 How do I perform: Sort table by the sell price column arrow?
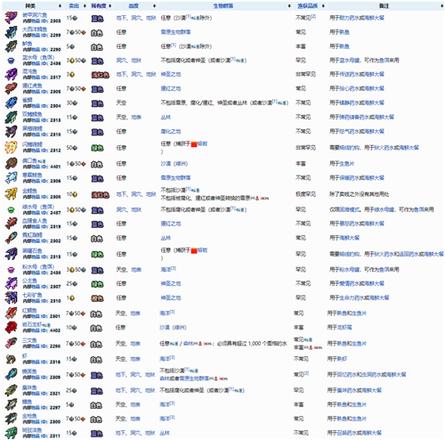85,6
